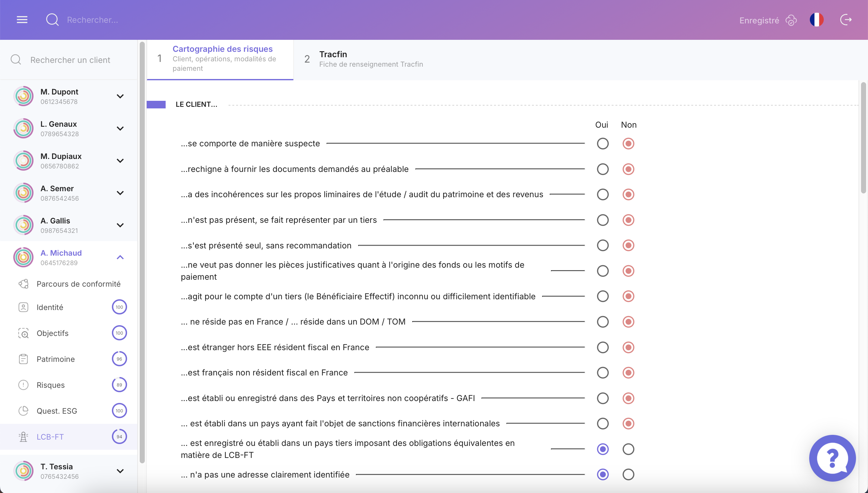Select Non for "n'a pas une adresse clairement identifiée"
The image size is (868, 493).
click(628, 474)
